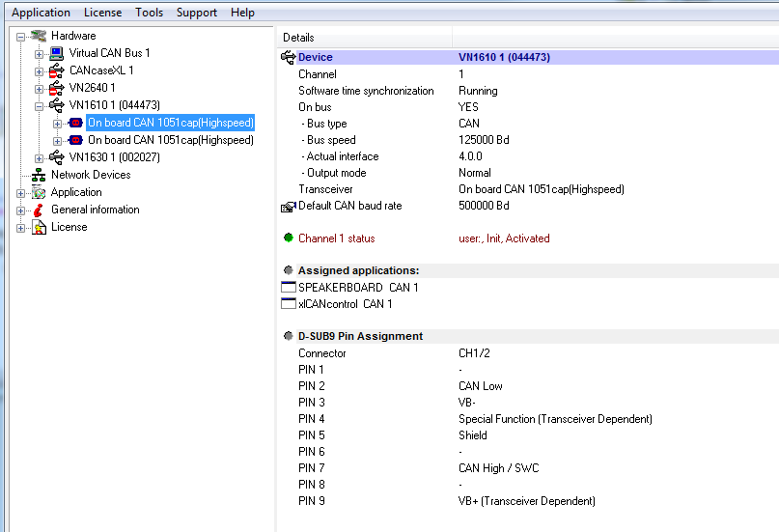779x532 pixels.
Task: Select SPEAKERBOARD CAN 1 assigned application
Action: pyautogui.click(x=358, y=288)
